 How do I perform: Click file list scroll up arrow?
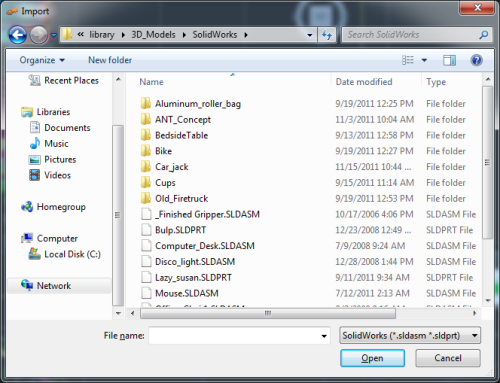488,79
